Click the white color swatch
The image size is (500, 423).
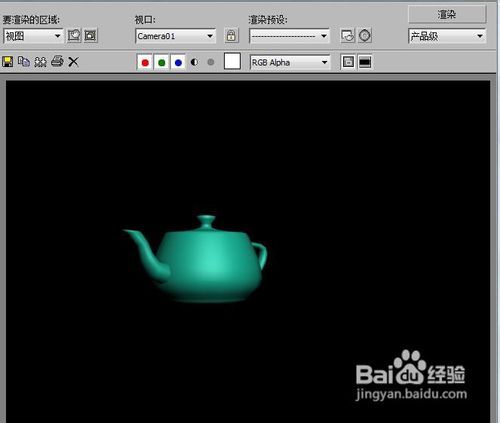coord(232,61)
